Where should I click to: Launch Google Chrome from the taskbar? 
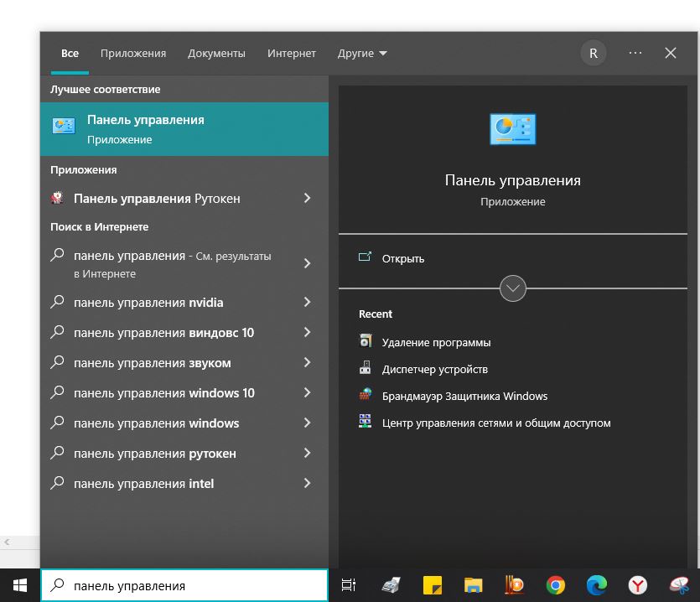pyautogui.click(x=555, y=585)
